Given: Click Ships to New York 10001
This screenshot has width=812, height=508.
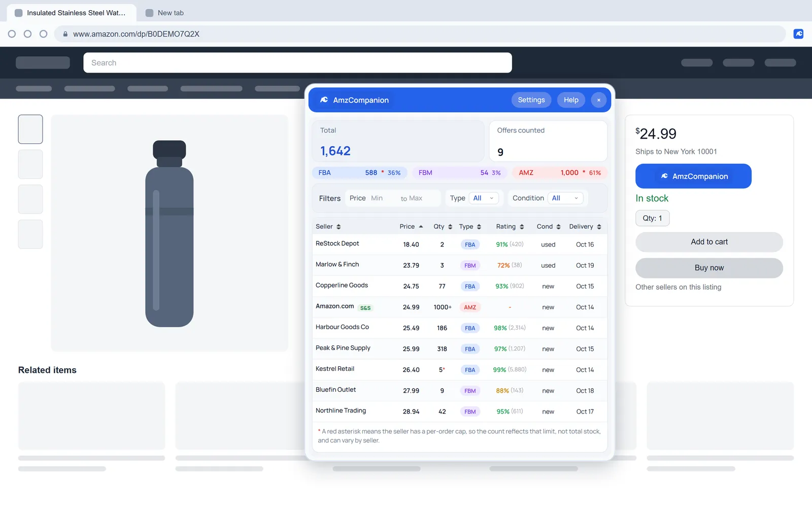Looking at the screenshot, I should 676,151.
